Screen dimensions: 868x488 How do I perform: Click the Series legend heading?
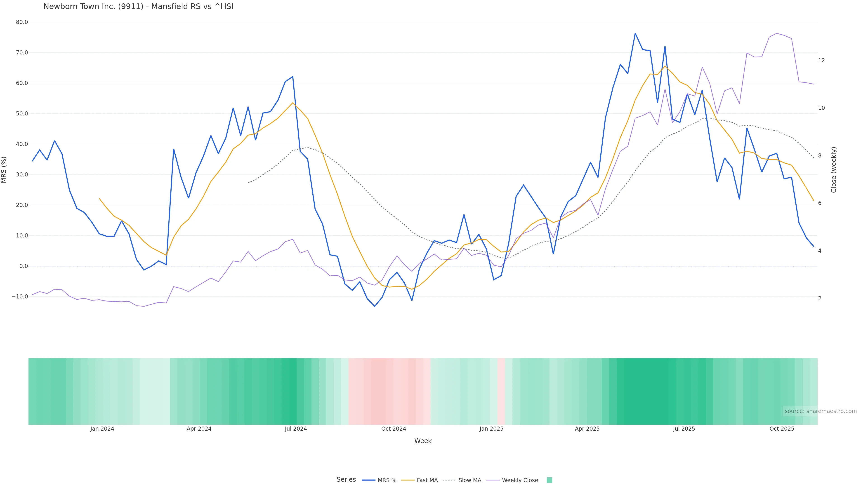click(346, 480)
